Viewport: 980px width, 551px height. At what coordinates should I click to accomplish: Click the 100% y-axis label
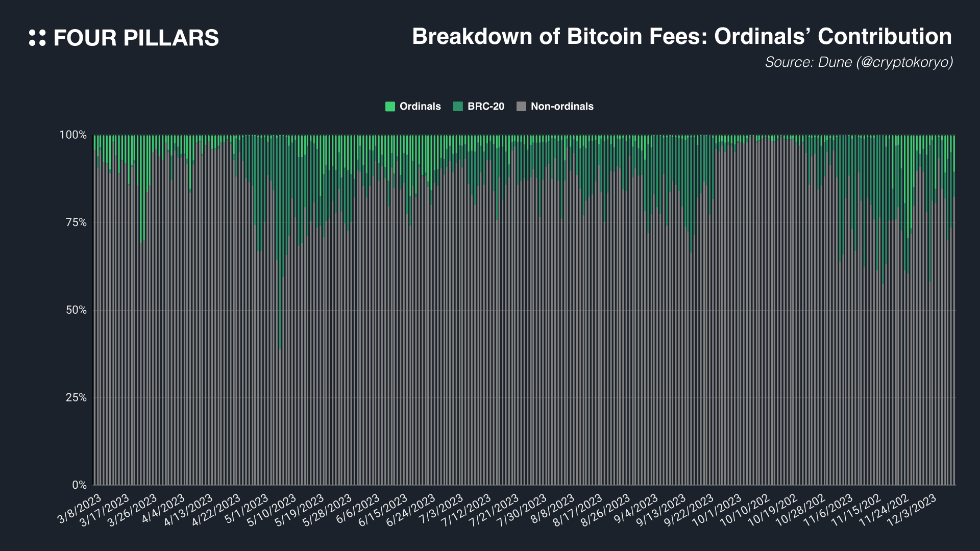(x=73, y=135)
